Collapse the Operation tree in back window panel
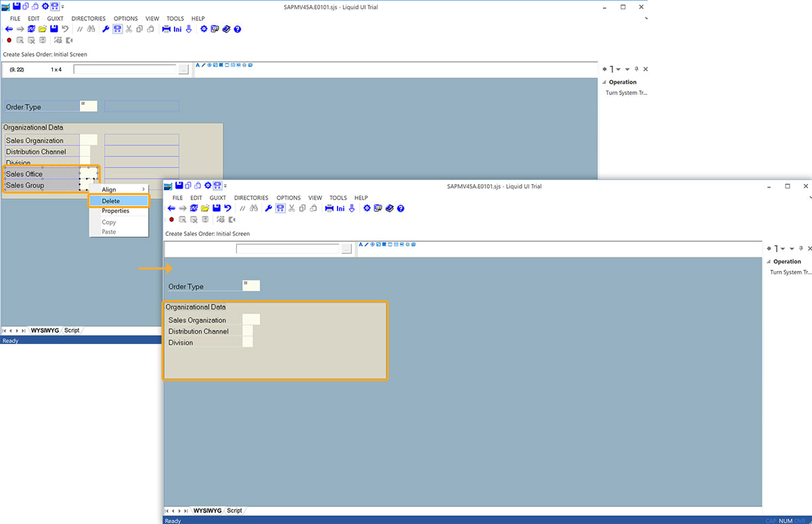This screenshot has width=812, height=524. 604,82
